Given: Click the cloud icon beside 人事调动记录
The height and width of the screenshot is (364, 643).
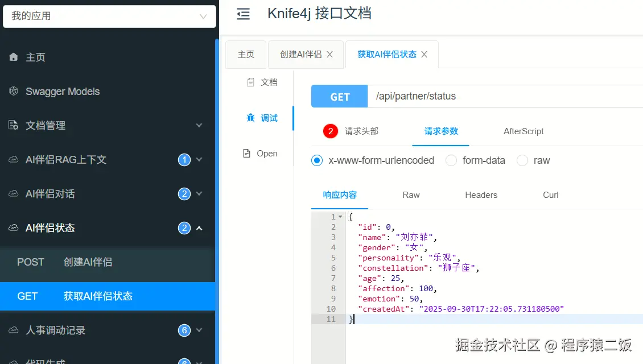Looking at the screenshot, I should pos(14,330).
